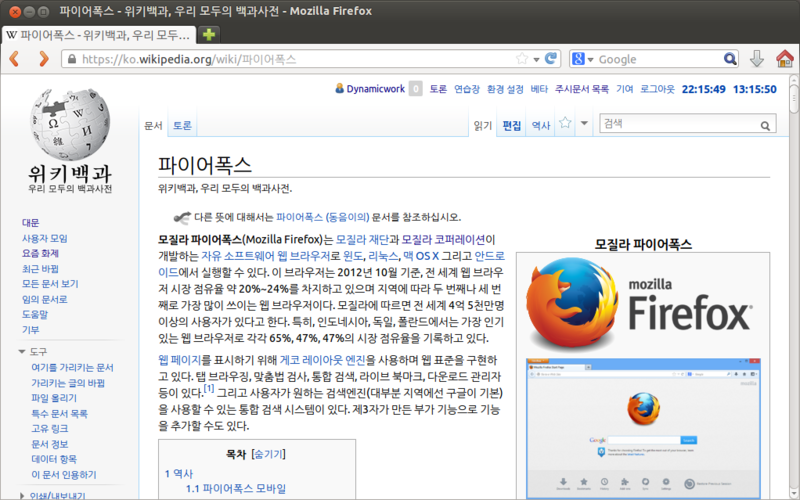Click the Wikipedia globe logo

[x=70, y=123]
